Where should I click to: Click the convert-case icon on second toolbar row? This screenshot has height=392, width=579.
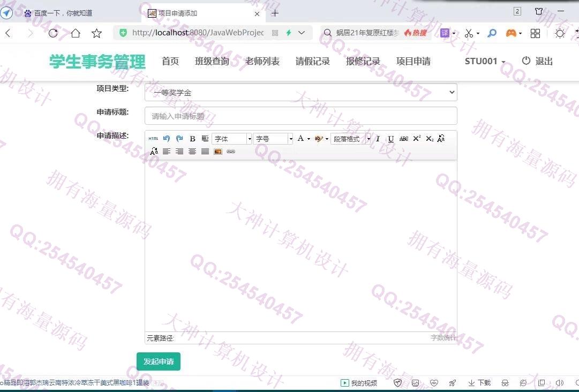point(154,152)
